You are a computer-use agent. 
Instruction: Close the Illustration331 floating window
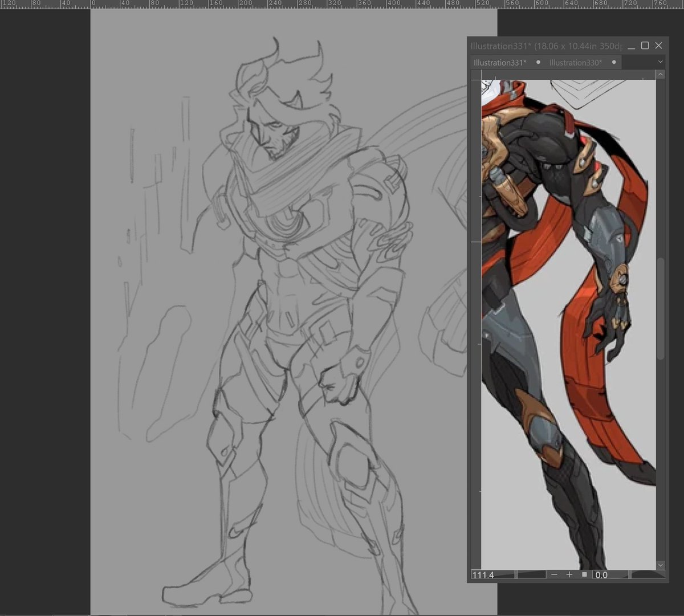pyautogui.click(x=659, y=46)
